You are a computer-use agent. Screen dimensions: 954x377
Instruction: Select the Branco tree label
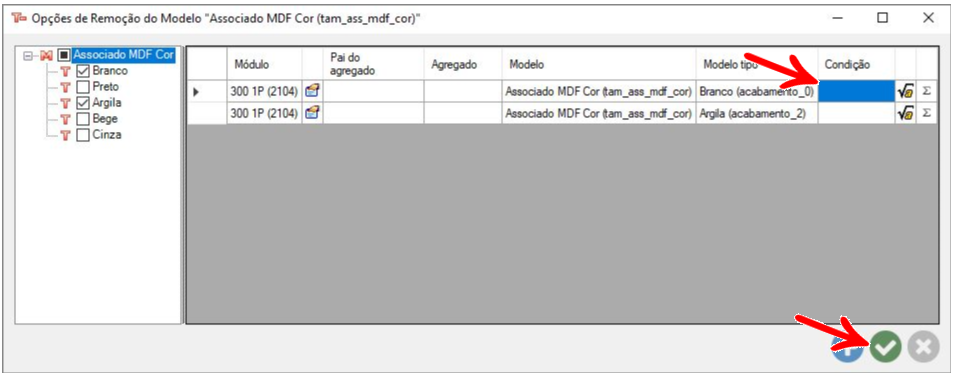pos(110,71)
